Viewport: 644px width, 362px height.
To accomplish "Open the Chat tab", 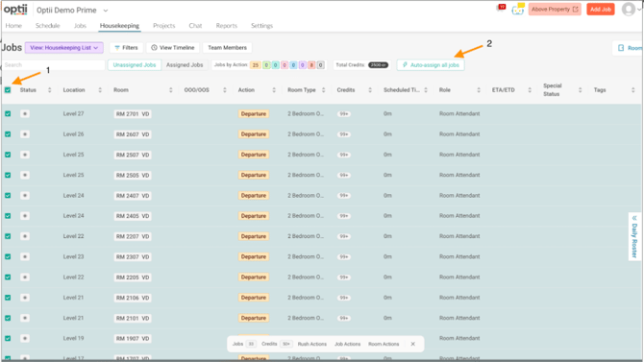I will click(195, 26).
